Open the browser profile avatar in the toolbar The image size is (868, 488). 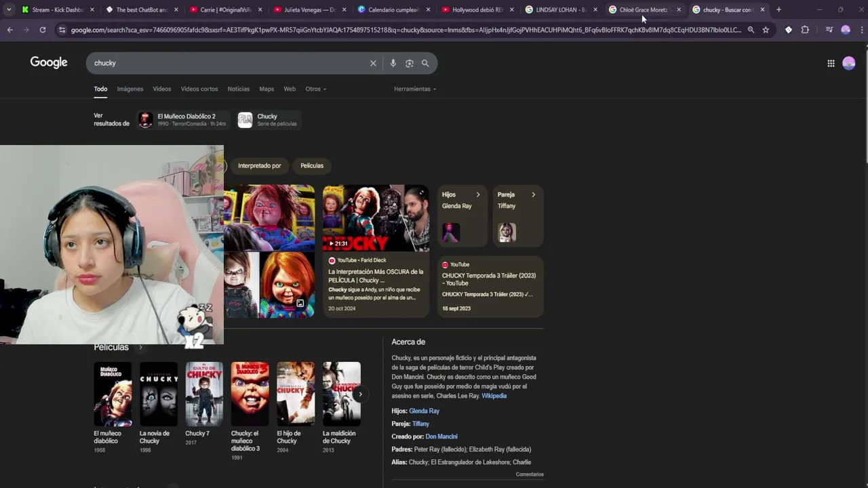tap(846, 30)
